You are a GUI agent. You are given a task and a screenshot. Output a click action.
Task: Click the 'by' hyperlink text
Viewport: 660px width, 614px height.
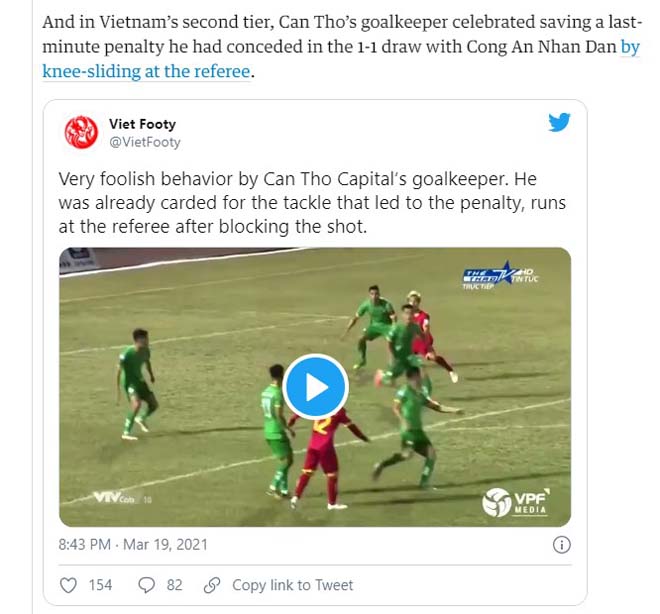630,47
